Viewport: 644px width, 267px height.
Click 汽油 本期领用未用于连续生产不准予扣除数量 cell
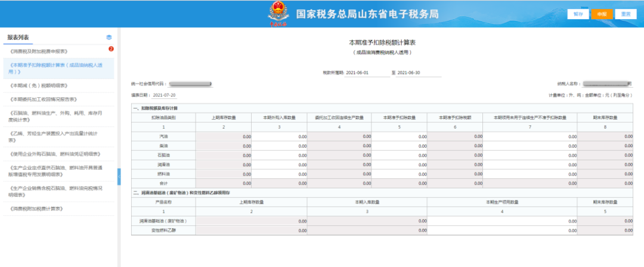[530, 136]
